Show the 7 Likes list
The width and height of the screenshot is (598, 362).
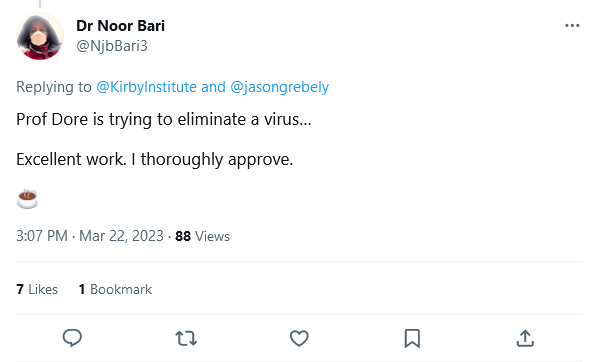click(x=37, y=289)
